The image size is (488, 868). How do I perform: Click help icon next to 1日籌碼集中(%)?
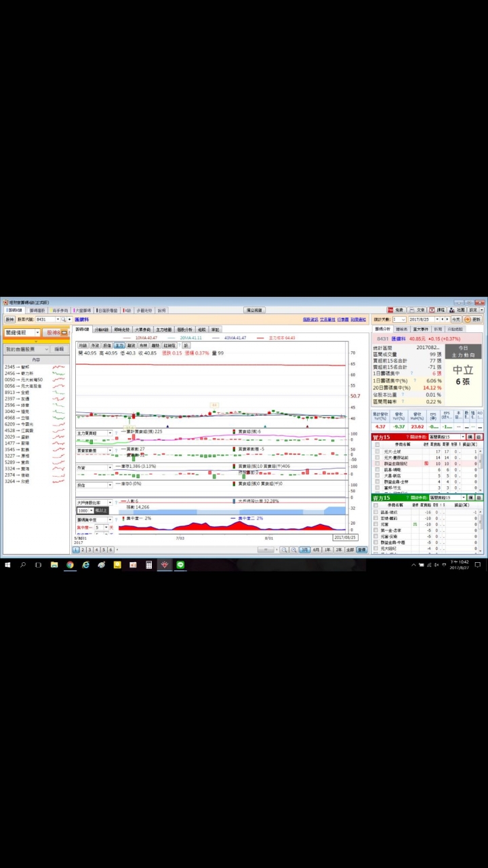pyautogui.click(x=415, y=381)
